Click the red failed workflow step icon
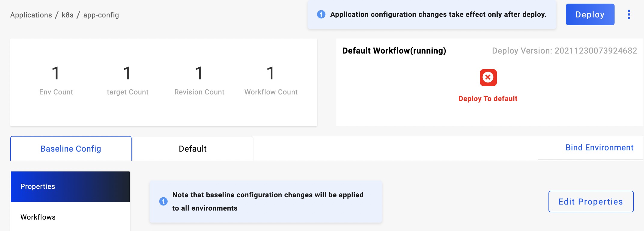 click(488, 78)
